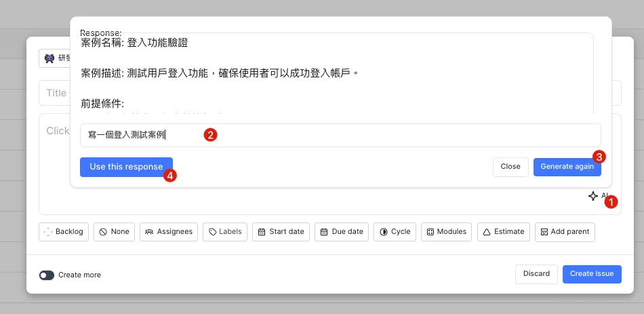Click the AI sparkle assistant icon
The height and width of the screenshot is (314, 644).
tap(594, 196)
